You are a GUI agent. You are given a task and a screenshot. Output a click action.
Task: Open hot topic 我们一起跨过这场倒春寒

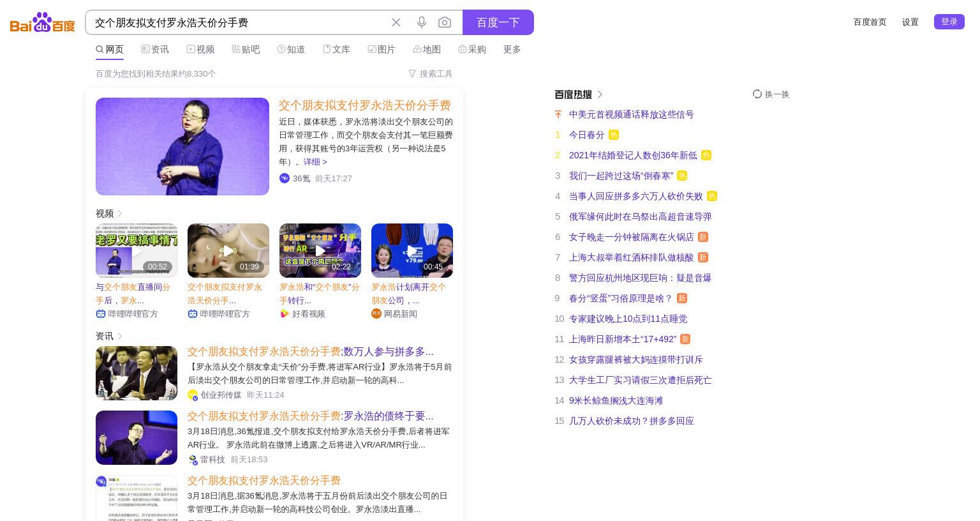621,176
